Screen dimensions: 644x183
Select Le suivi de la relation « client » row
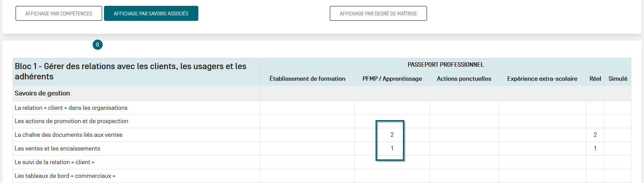55,162
